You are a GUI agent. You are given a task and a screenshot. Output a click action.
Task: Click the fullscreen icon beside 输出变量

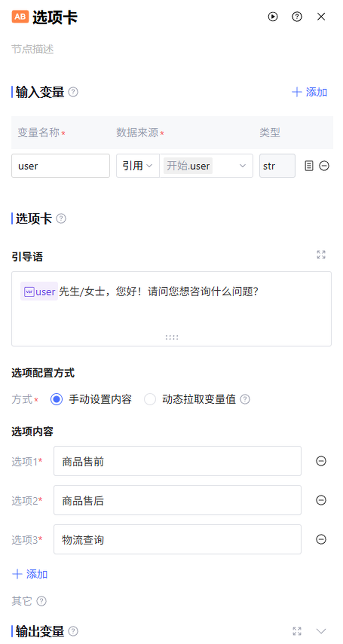297,631
